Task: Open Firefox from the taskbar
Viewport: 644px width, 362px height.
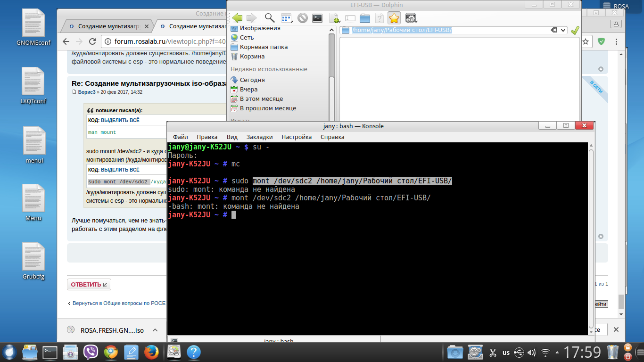Action: point(151,352)
